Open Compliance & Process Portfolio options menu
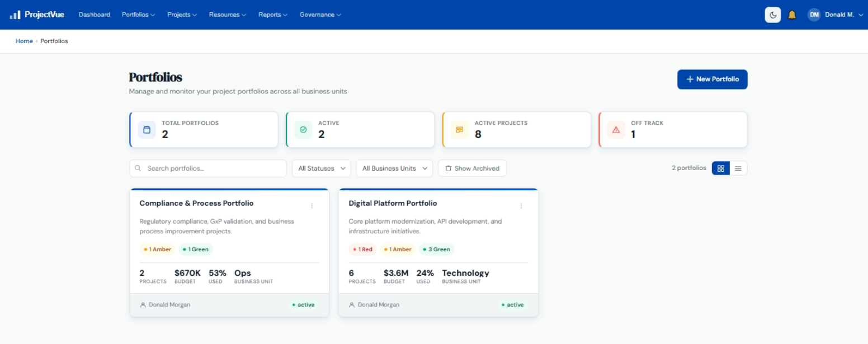868x344 pixels. [x=312, y=206]
